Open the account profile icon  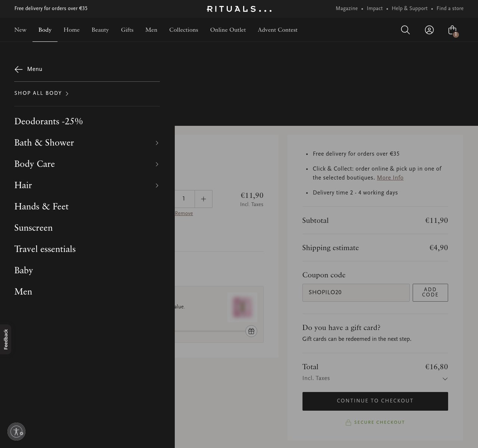point(429,30)
